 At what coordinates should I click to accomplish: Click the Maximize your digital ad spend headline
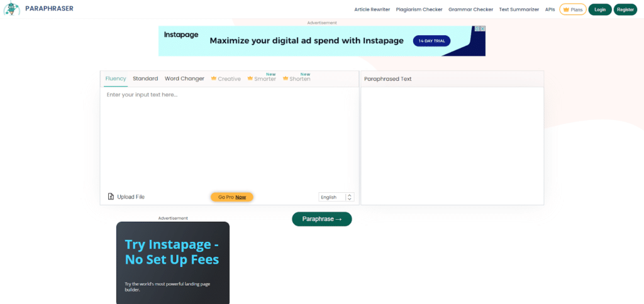click(307, 41)
